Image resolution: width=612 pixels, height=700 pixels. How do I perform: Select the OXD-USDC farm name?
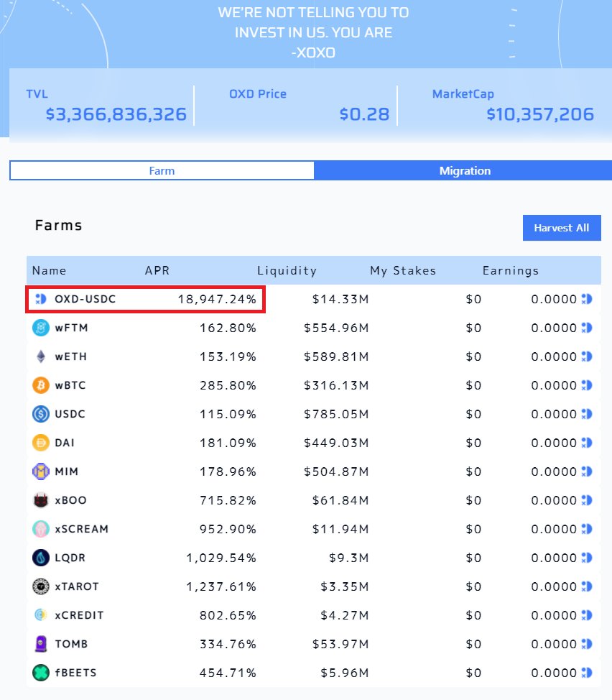[x=85, y=299]
